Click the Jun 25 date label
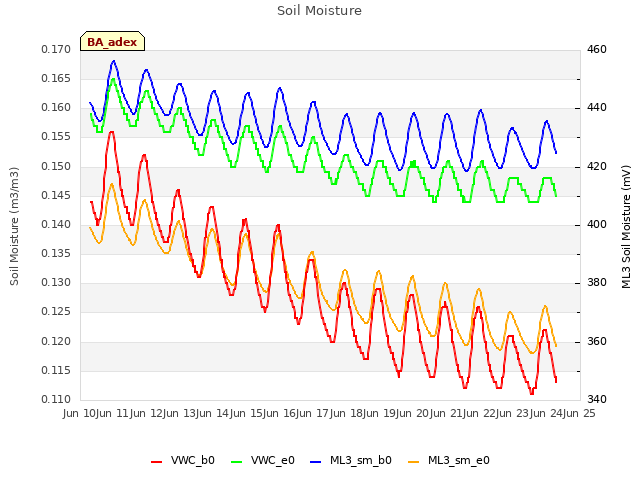The height and width of the screenshot is (480, 640). 580,413
